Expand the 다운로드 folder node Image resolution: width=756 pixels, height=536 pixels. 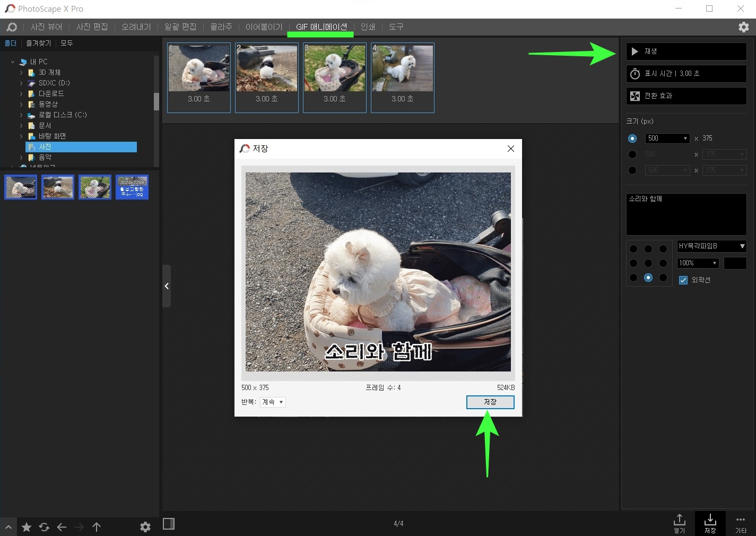click(x=21, y=94)
